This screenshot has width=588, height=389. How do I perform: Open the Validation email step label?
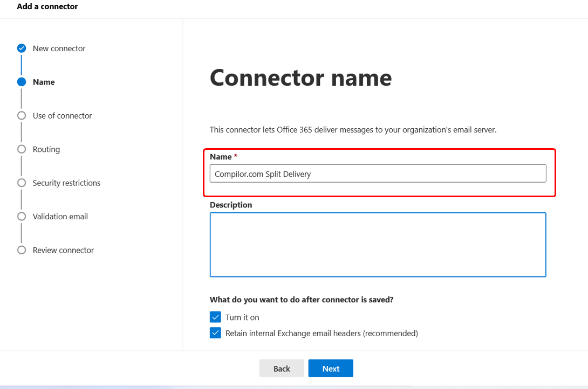pos(60,217)
